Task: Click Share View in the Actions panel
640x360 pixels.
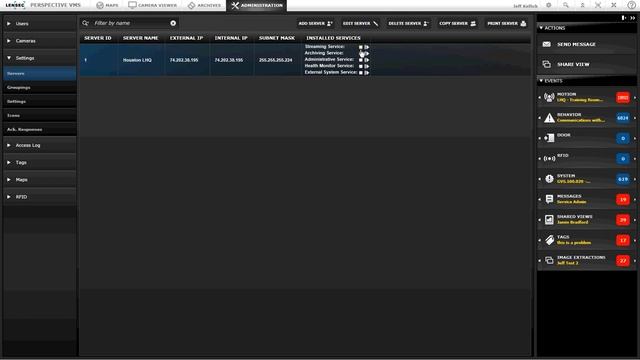Action: [x=587, y=64]
